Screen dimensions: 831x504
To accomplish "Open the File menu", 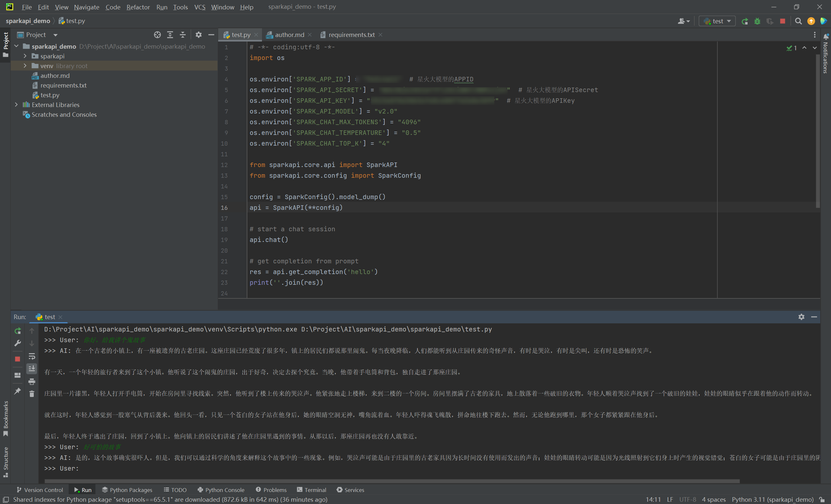I will [x=27, y=7].
